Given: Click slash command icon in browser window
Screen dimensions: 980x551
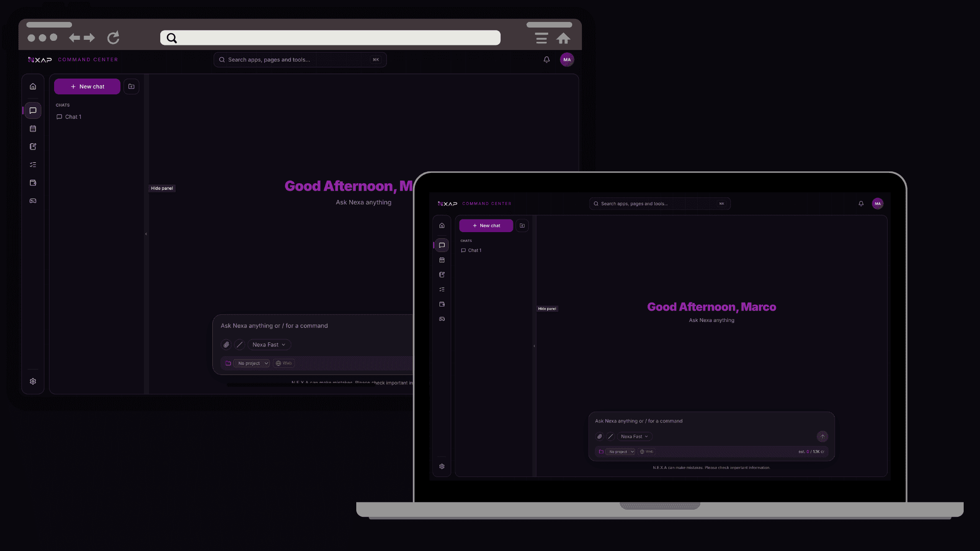Looking at the screenshot, I should click(x=239, y=345).
